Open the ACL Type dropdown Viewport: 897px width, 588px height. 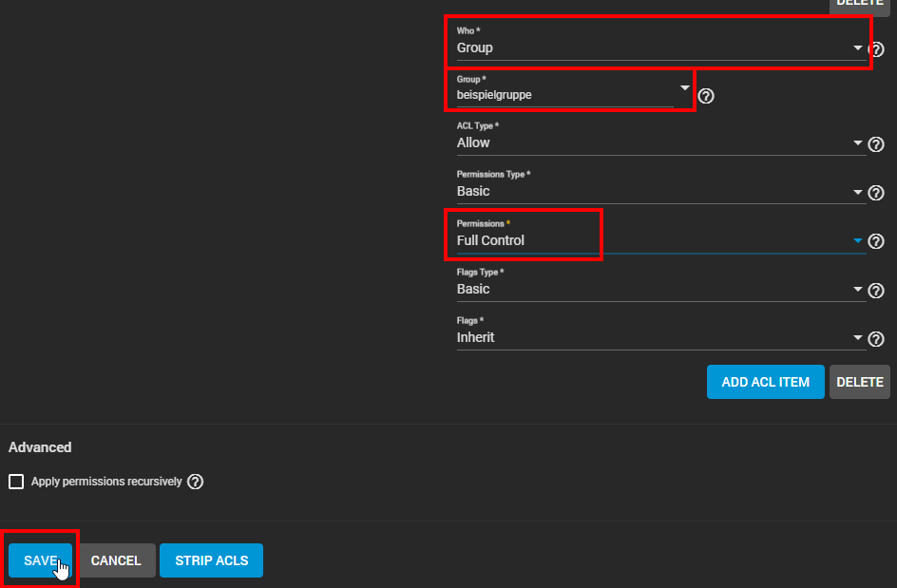pyautogui.click(x=857, y=143)
